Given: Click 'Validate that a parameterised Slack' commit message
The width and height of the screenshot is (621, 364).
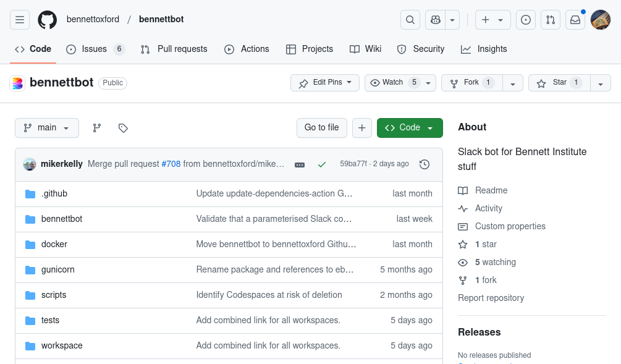Looking at the screenshot, I should coord(274,219).
